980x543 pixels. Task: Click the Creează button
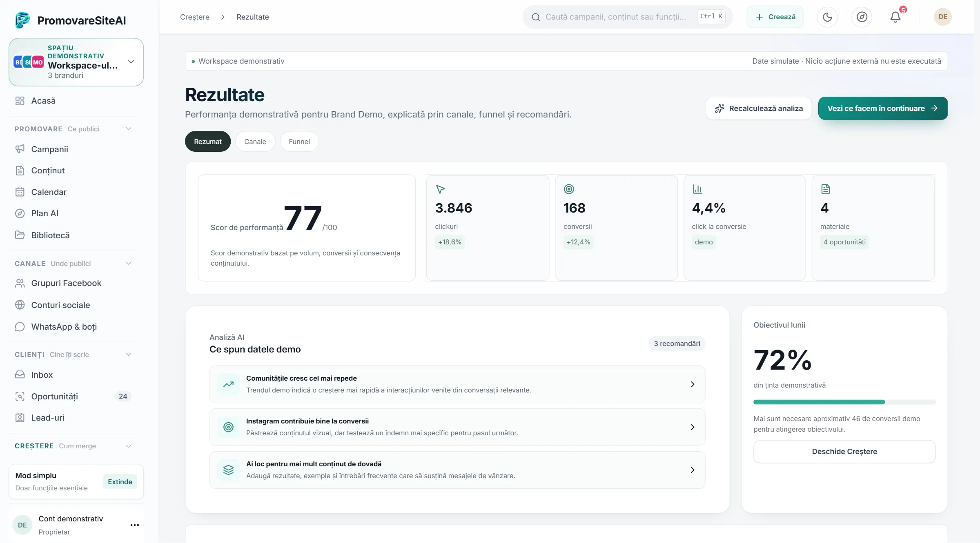coord(775,17)
